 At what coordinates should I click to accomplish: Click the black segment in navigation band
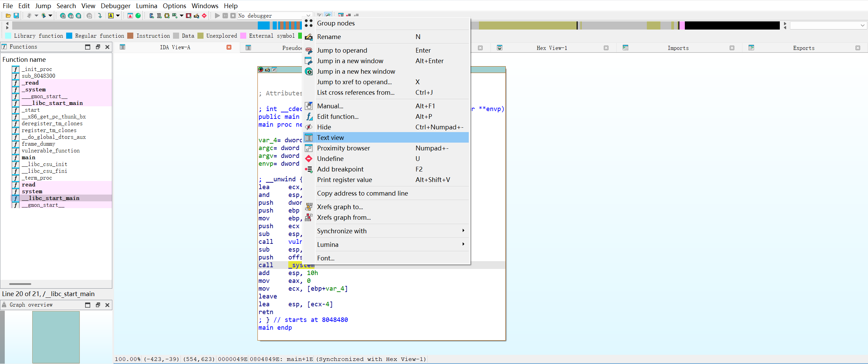pyautogui.click(x=732, y=25)
